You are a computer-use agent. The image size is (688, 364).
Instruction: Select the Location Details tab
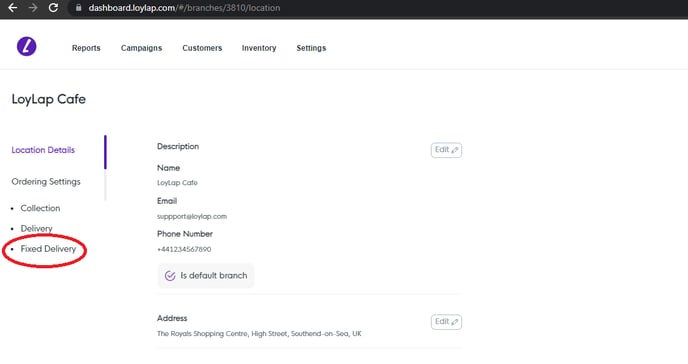click(x=43, y=150)
